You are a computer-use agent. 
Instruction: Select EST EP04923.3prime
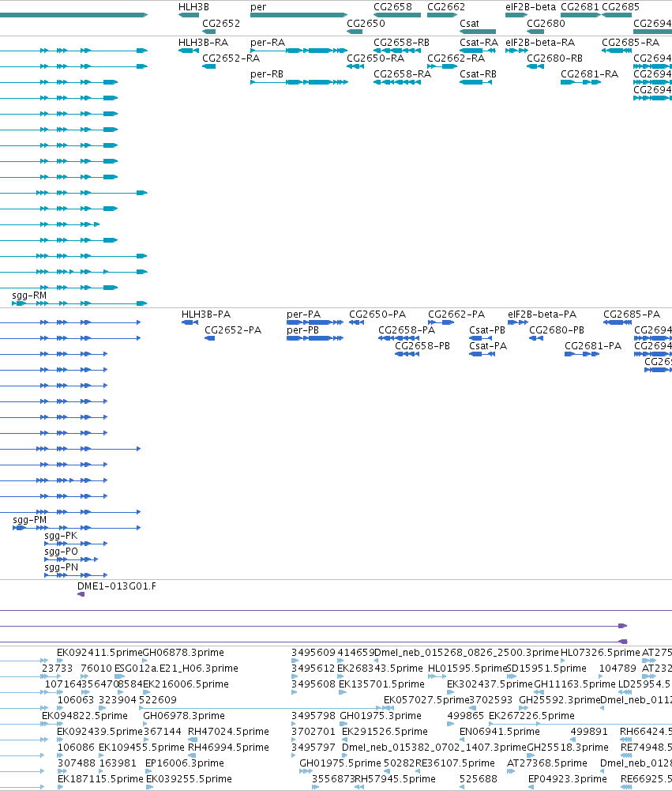pyautogui.click(x=568, y=779)
